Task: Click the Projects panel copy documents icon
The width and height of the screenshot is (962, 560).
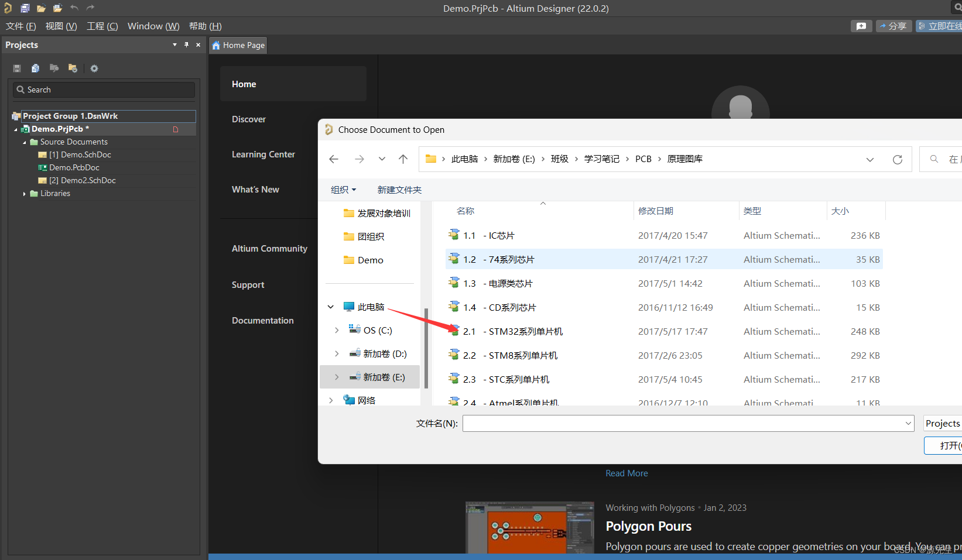Action: tap(35, 68)
